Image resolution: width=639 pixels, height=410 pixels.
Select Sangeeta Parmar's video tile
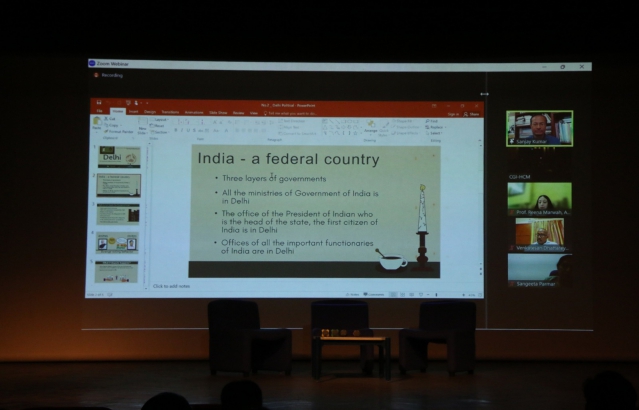coord(540,271)
